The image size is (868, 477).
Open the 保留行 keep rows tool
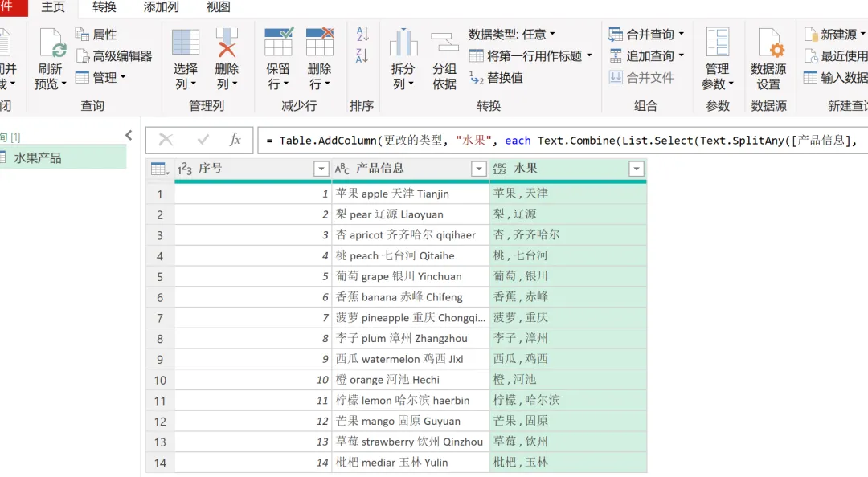coord(278,43)
